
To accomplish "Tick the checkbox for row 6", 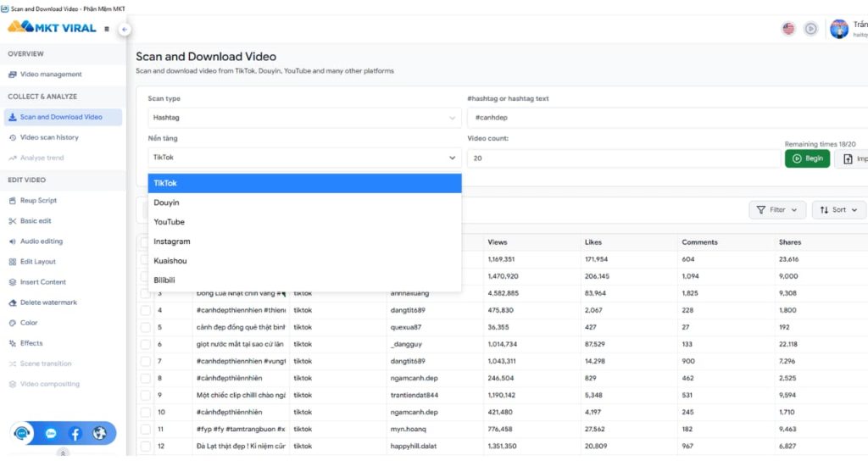I will [x=145, y=344].
